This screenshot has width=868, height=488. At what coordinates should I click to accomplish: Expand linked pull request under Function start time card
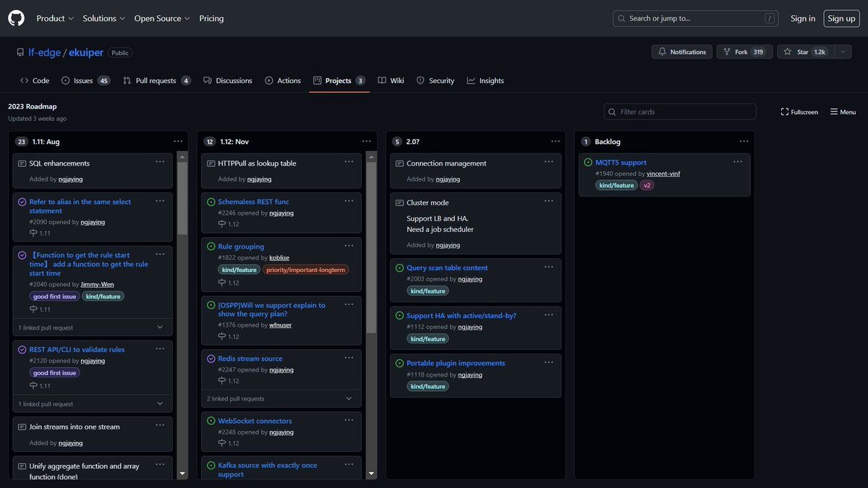pos(93,328)
